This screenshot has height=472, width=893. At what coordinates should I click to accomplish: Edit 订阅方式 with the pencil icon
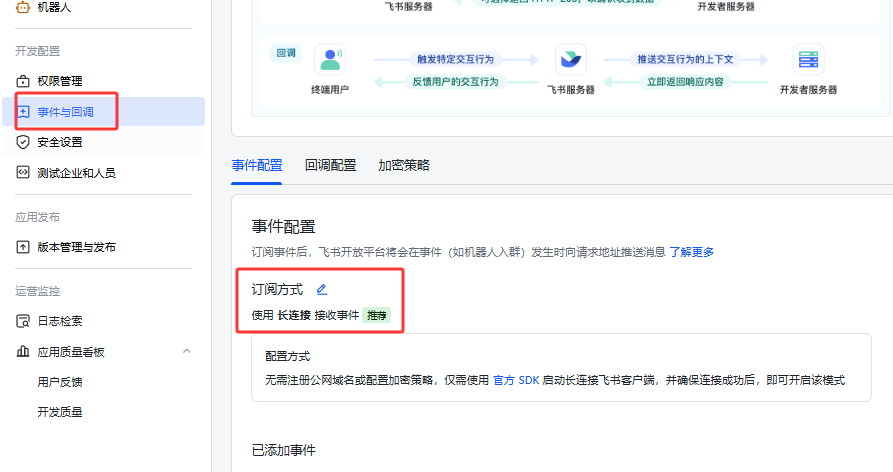click(x=322, y=290)
